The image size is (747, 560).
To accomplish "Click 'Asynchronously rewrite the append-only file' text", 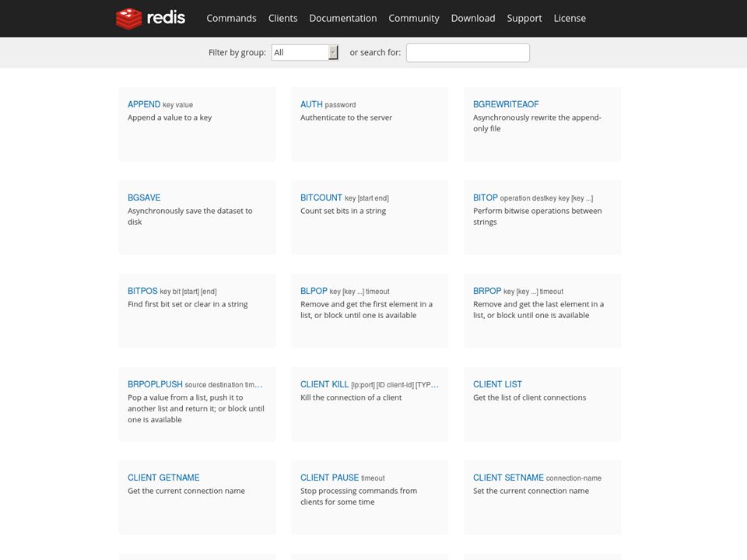I will tap(537, 123).
